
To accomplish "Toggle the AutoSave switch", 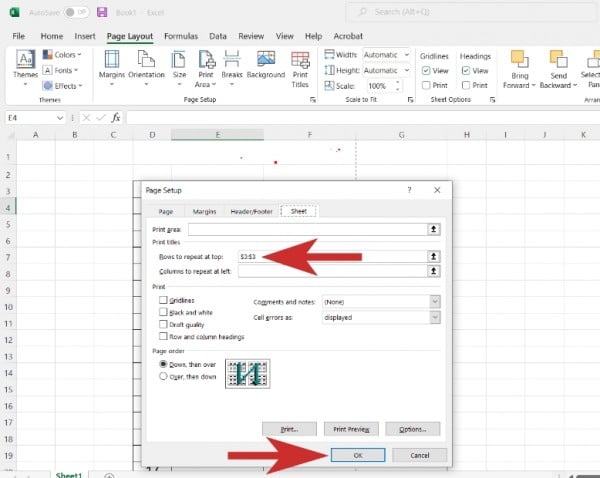I will click(76, 13).
